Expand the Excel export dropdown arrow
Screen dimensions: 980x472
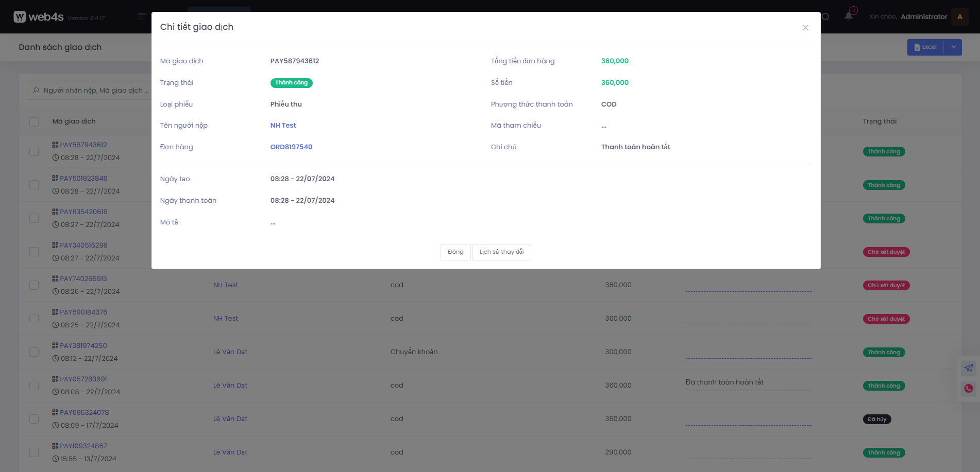(x=953, y=47)
